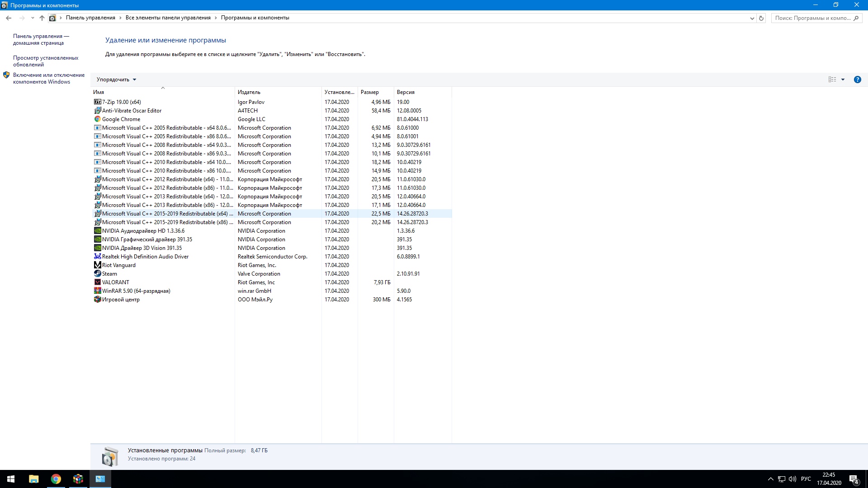Click the volume icon in system tray
868x488 pixels.
(793, 479)
